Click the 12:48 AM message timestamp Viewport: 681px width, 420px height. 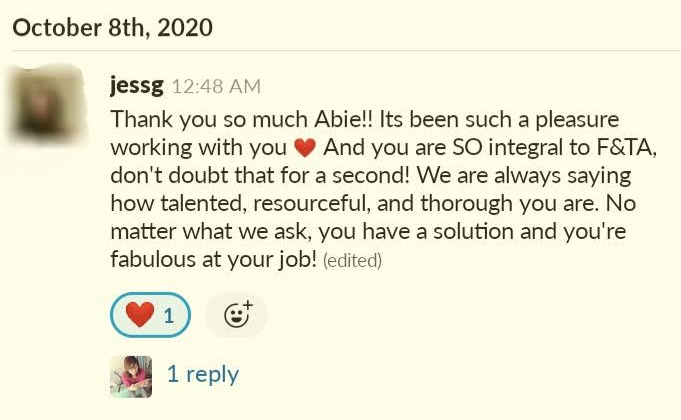[x=216, y=87]
